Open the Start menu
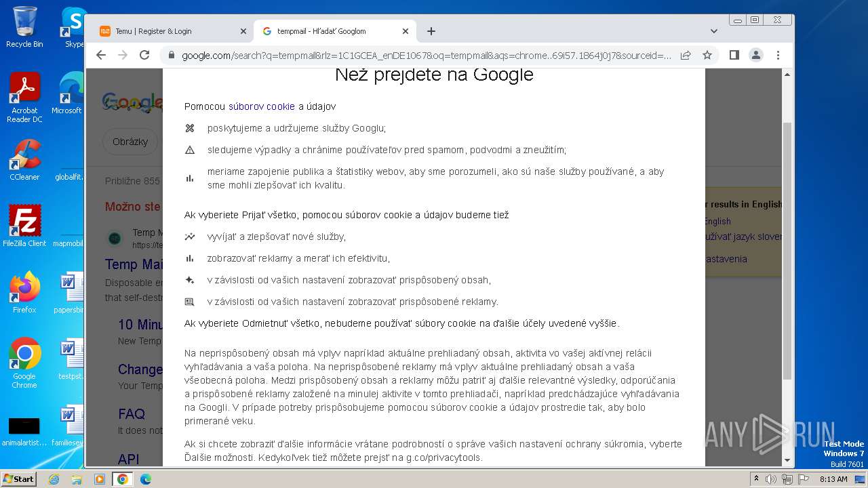The width and height of the screenshot is (868, 488). 18,479
